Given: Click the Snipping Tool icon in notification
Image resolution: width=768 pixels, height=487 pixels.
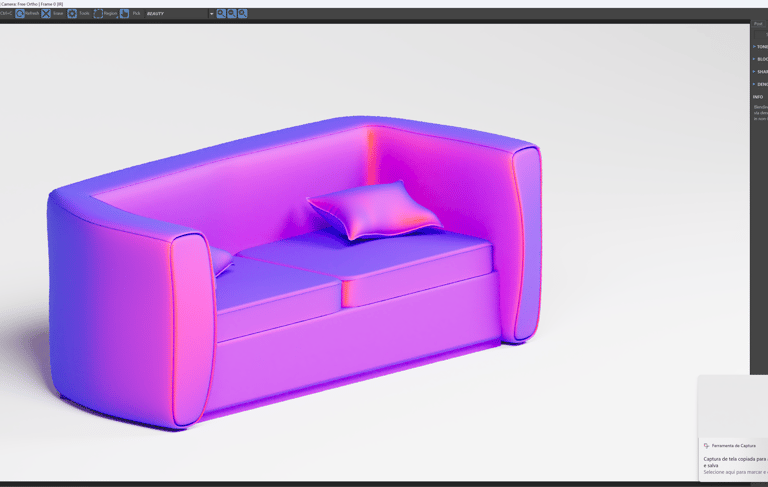Looking at the screenshot, I should [706, 446].
